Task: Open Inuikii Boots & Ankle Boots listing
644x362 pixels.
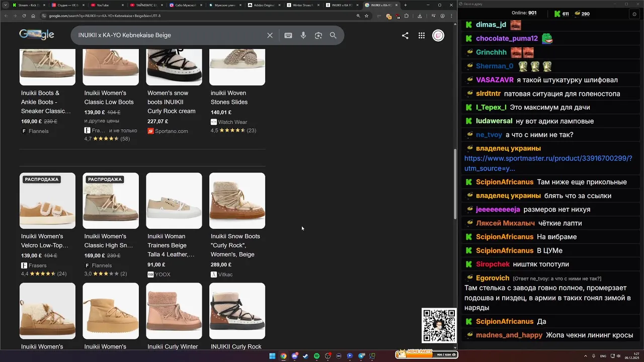Action: tap(46, 102)
